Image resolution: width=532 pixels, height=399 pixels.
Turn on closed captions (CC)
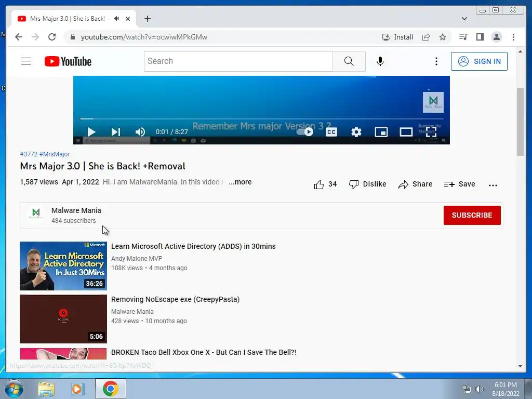click(331, 131)
